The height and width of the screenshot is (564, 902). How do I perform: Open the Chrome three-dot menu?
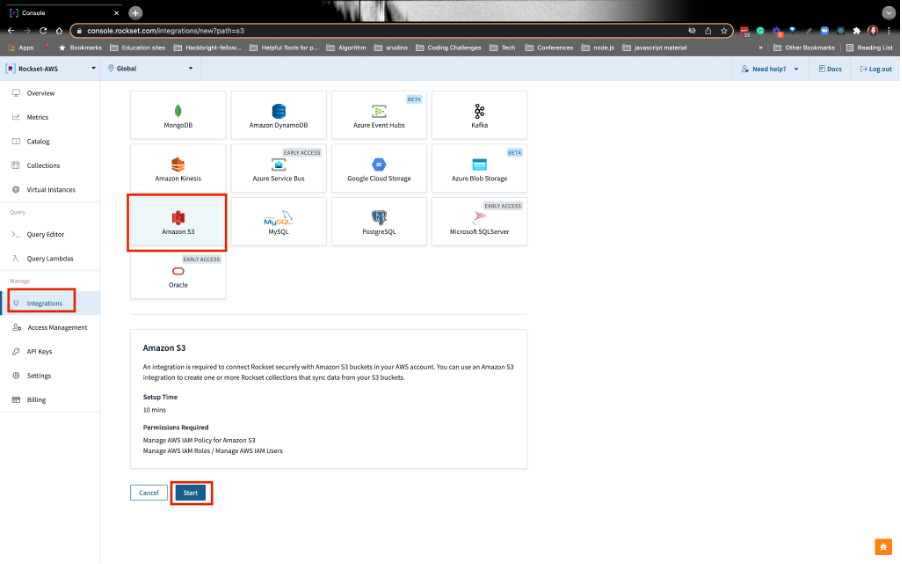point(889,31)
